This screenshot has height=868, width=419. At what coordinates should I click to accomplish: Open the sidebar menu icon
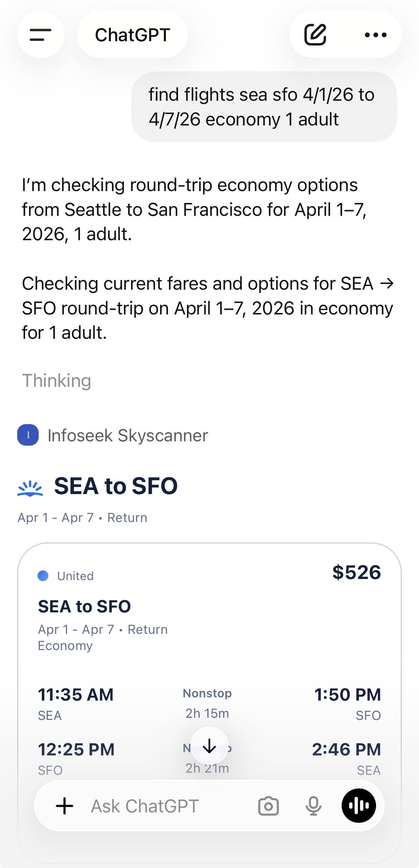pos(41,35)
